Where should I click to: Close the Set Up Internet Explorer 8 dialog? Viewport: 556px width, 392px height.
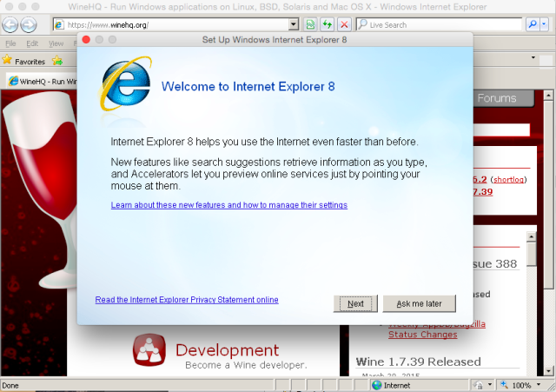[86, 39]
